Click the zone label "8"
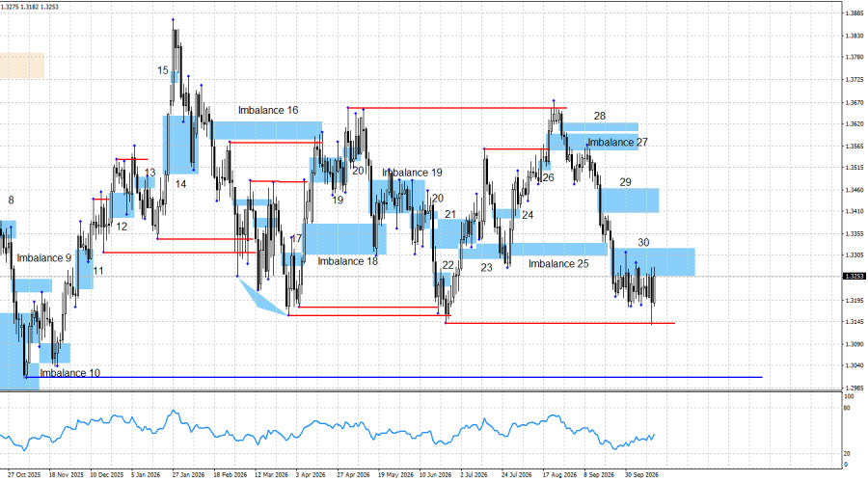This screenshot has height=482, width=868. click(x=11, y=201)
